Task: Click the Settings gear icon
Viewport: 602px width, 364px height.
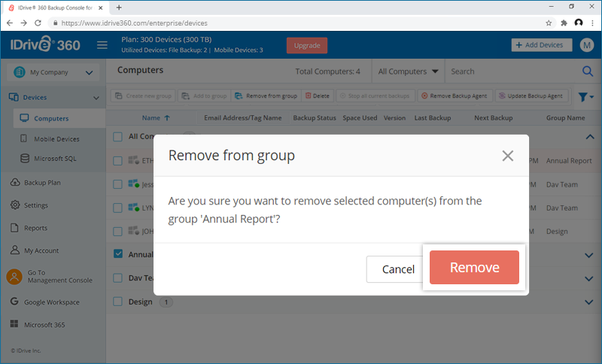Action: [x=15, y=205]
